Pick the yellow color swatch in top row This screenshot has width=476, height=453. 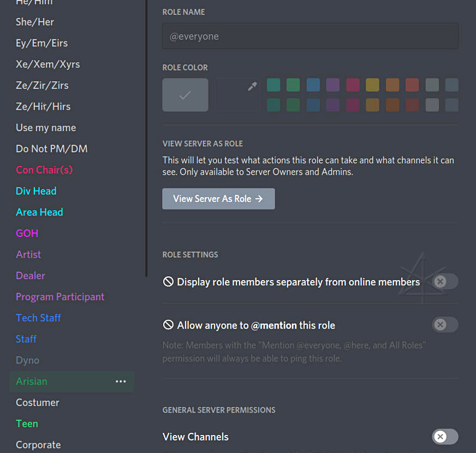[372, 85]
